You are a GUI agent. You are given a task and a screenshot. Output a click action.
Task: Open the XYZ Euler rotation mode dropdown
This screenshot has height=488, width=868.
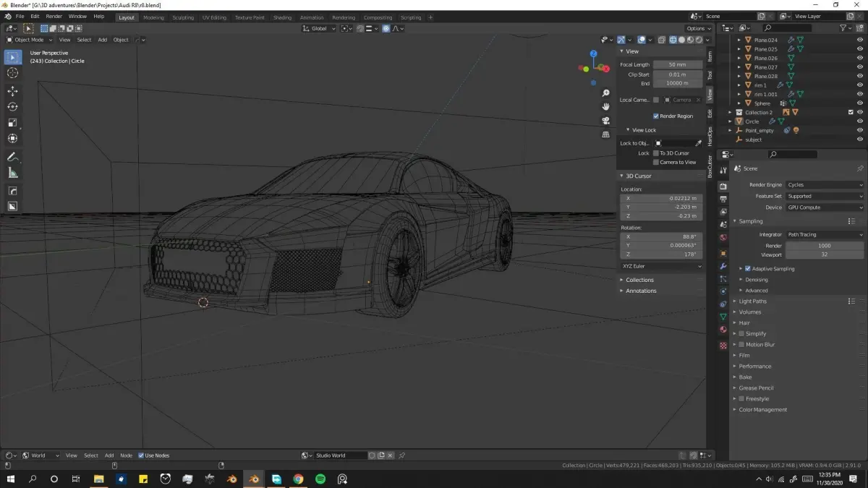click(x=661, y=266)
